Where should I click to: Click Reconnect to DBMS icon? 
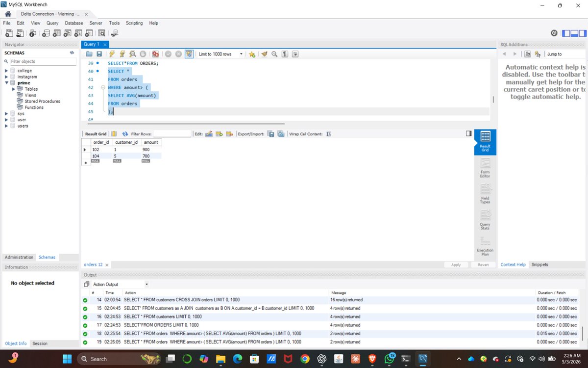coord(115,33)
